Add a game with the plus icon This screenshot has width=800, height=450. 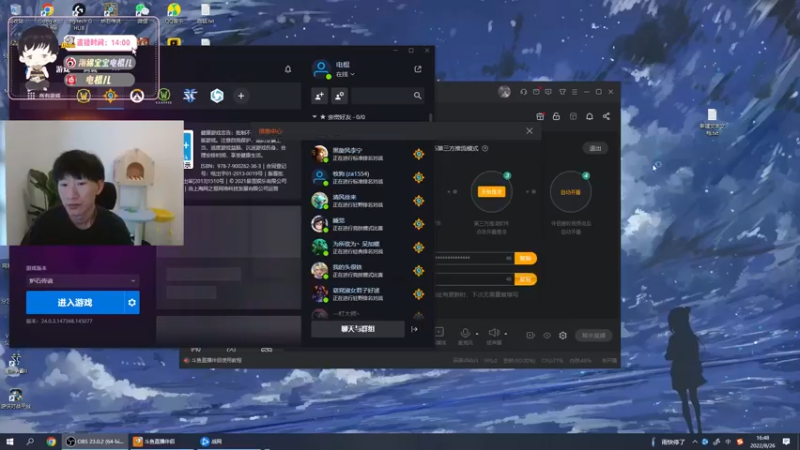[x=241, y=95]
